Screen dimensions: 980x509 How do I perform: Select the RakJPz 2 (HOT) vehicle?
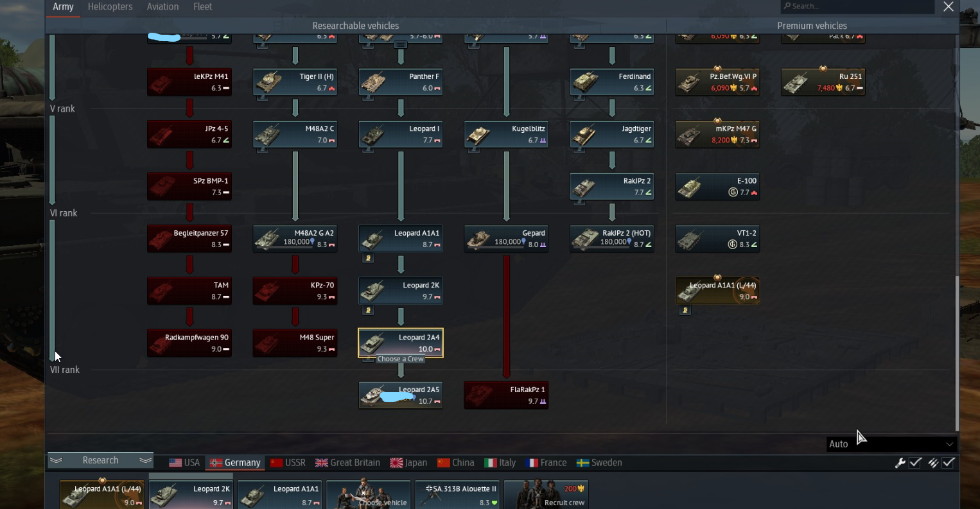click(611, 239)
